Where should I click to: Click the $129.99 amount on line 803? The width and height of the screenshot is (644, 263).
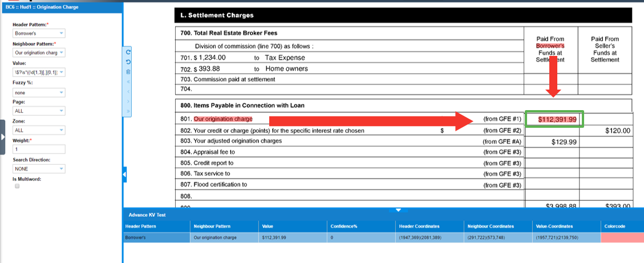coord(564,142)
